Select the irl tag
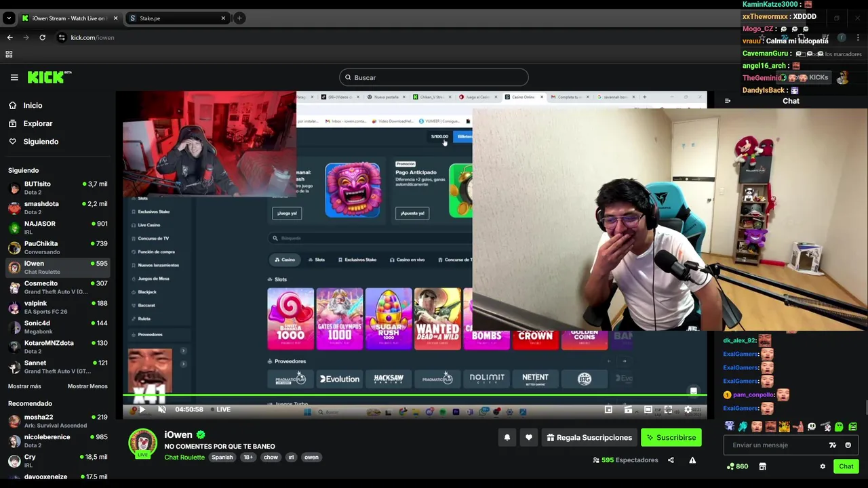Viewport: 868px width, 488px height. (291, 457)
